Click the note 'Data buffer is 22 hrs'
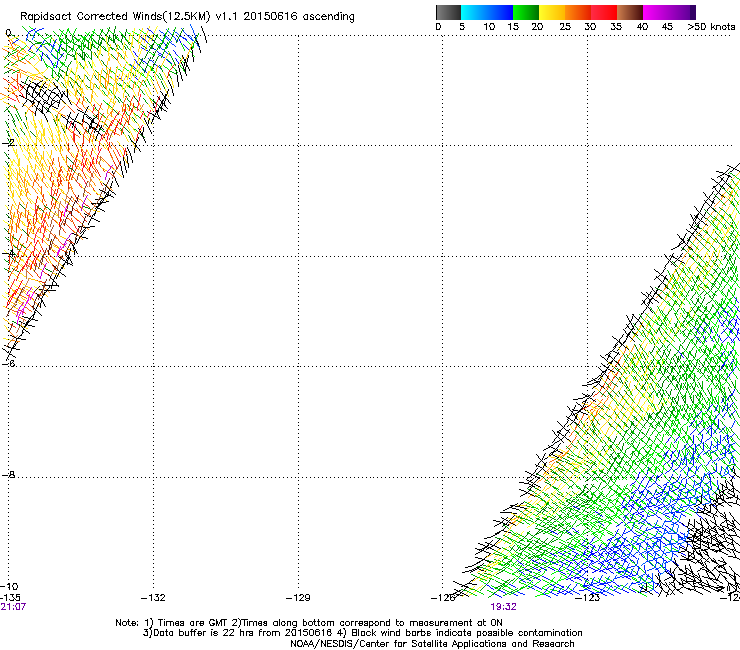This screenshot has width=740, height=650. 204,633
